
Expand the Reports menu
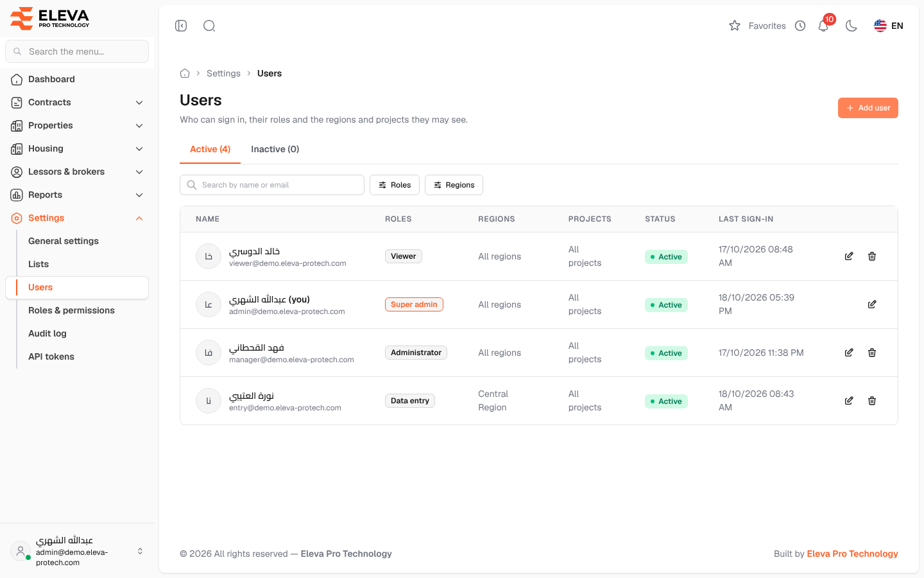pyautogui.click(x=77, y=195)
